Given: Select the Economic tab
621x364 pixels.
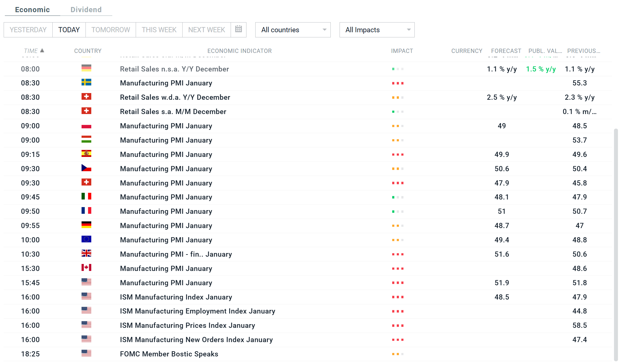Looking at the screenshot, I should coord(32,10).
